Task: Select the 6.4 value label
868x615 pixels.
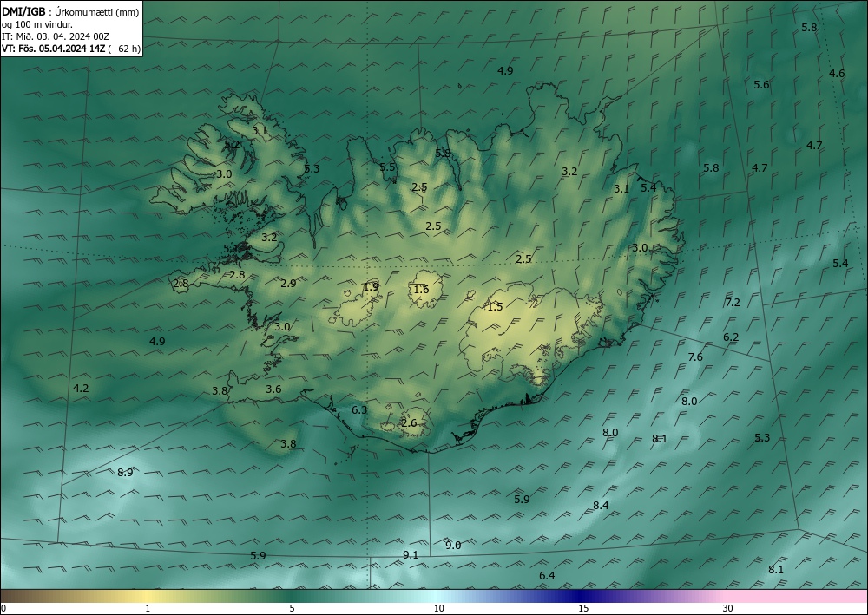Action: click(547, 576)
